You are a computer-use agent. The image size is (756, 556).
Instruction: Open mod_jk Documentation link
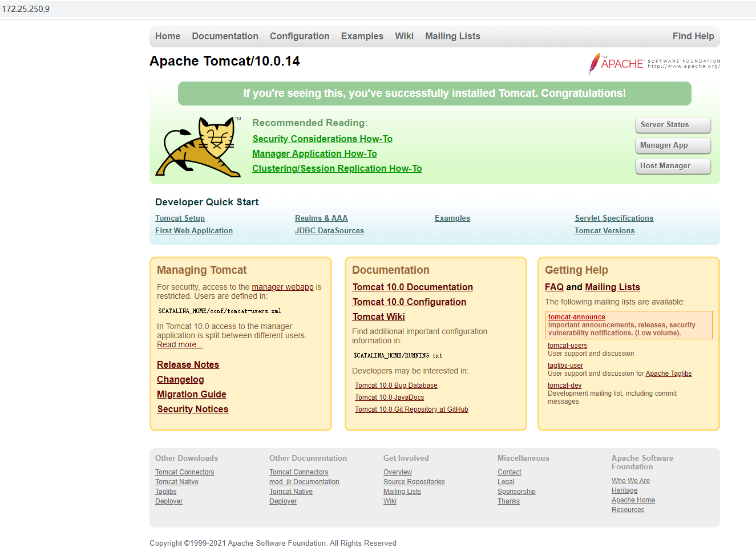[x=304, y=482]
